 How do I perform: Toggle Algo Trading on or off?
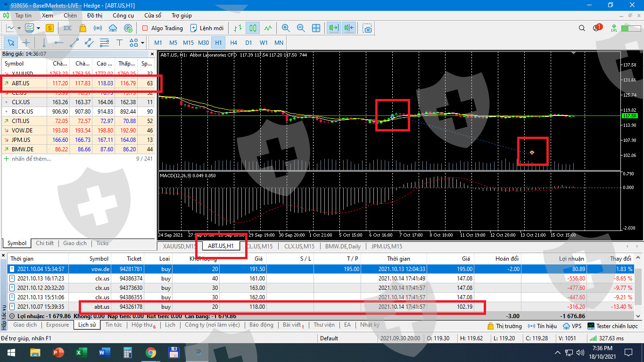[x=162, y=28]
